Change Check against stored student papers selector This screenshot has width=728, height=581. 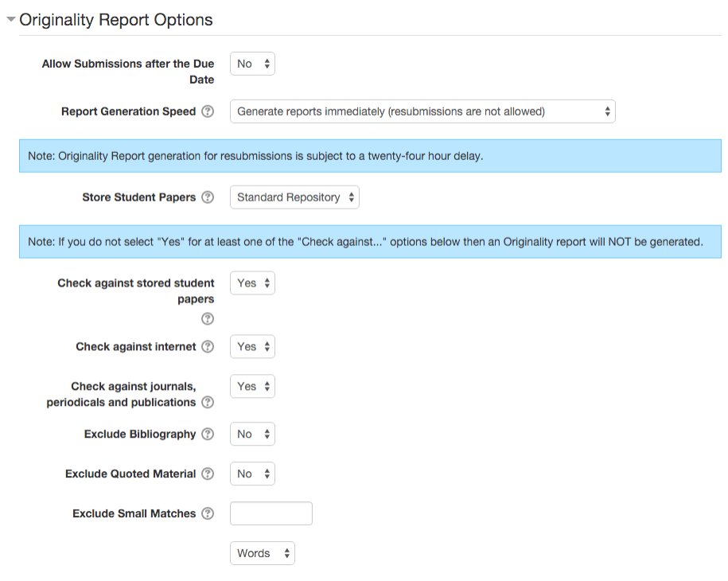tap(252, 283)
